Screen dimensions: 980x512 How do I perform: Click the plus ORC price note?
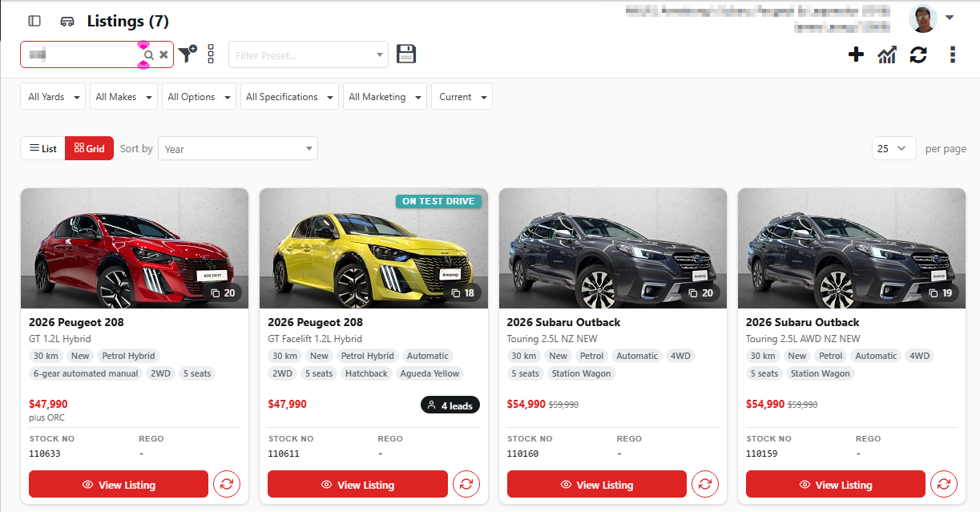[47, 417]
